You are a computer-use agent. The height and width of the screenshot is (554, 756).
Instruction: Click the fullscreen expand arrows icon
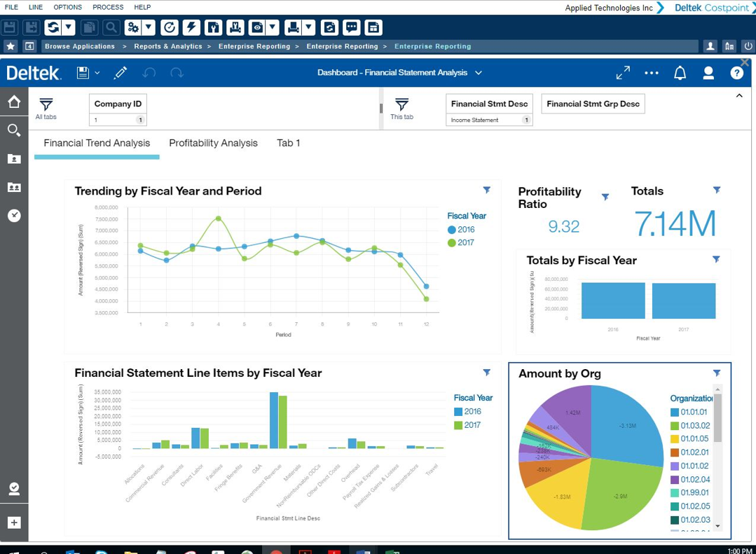622,73
